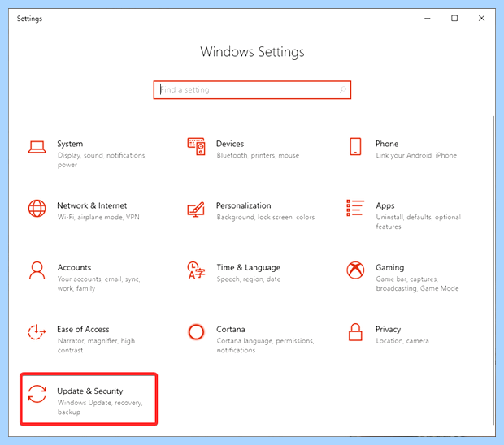This screenshot has height=445, width=504.
Task: Minimize the Settings window
Action: coord(427,19)
